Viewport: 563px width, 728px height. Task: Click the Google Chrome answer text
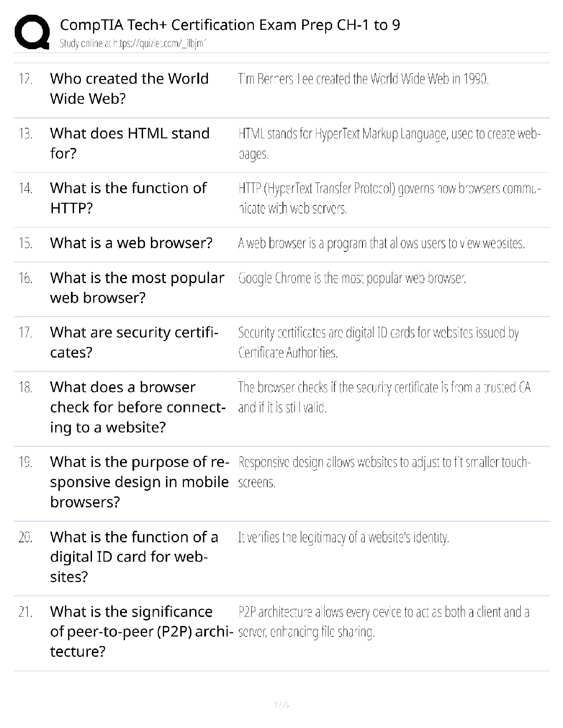coord(352,278)
